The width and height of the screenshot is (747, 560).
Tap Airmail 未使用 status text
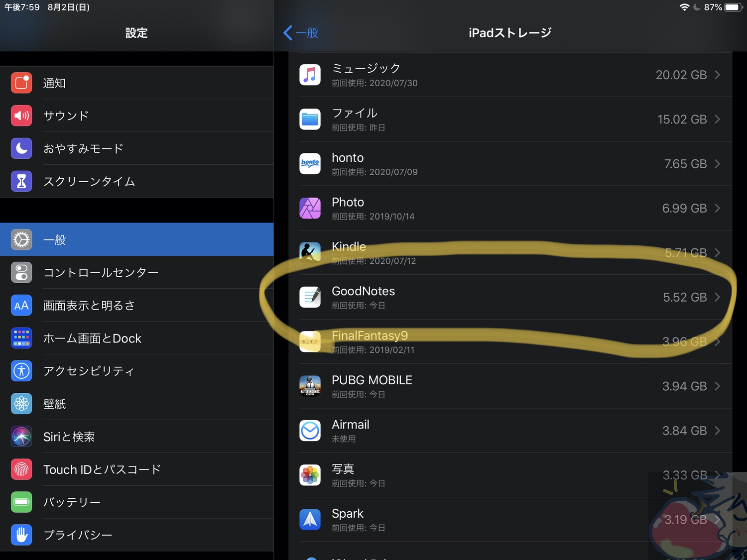(x=344, y=439)
